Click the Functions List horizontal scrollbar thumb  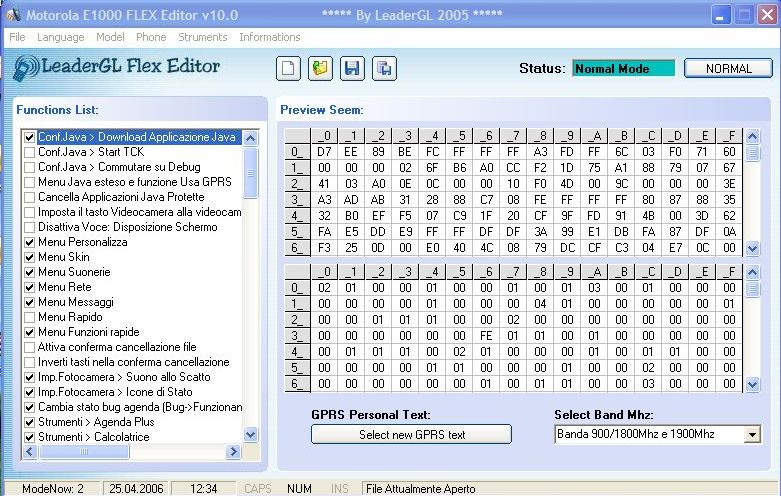[84, 452]
